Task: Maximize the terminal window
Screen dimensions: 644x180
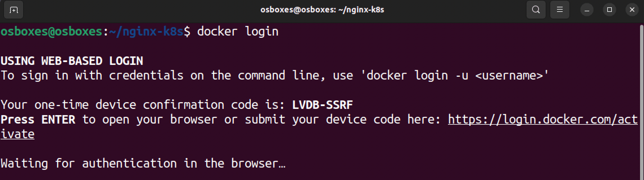Action: (x=609, y=10)
